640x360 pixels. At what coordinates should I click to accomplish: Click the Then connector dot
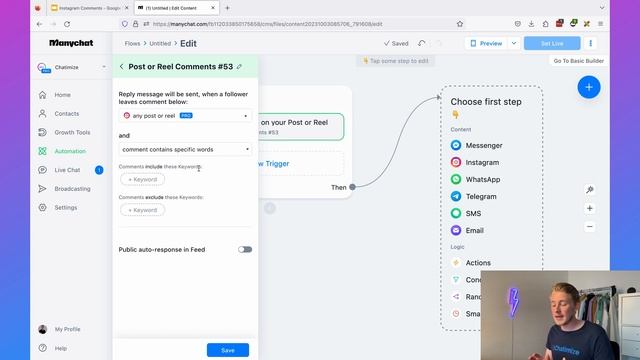pyautogui.click(x=352, y=187)
